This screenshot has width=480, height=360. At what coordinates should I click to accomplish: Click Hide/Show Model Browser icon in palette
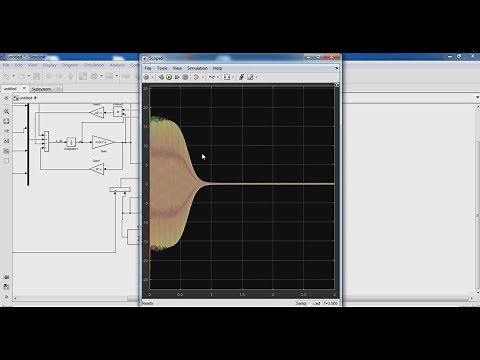pyautogui.click(x=6, y=98)
